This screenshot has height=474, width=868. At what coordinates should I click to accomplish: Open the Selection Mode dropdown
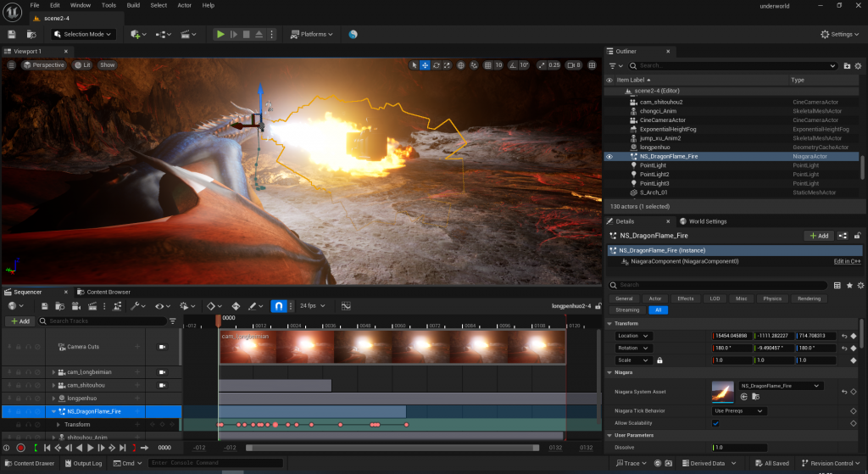(x=83, y=34)
